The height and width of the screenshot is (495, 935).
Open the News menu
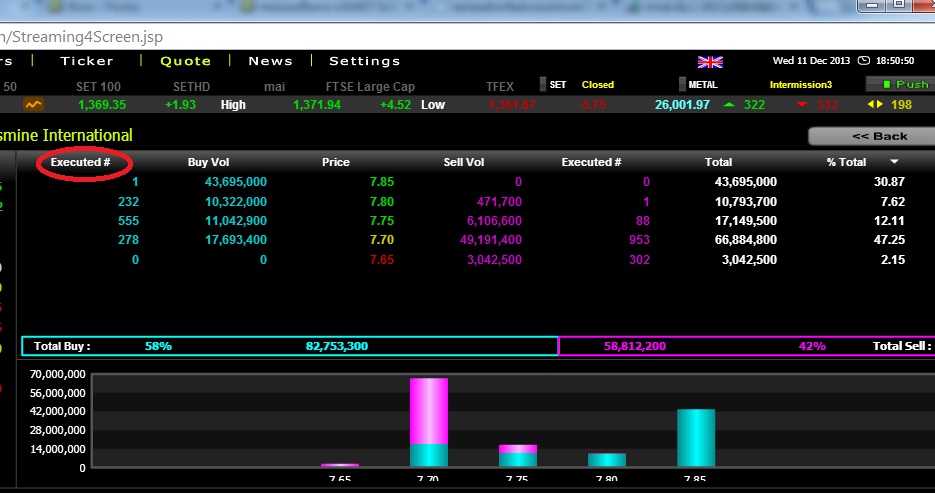pos(270,61)
